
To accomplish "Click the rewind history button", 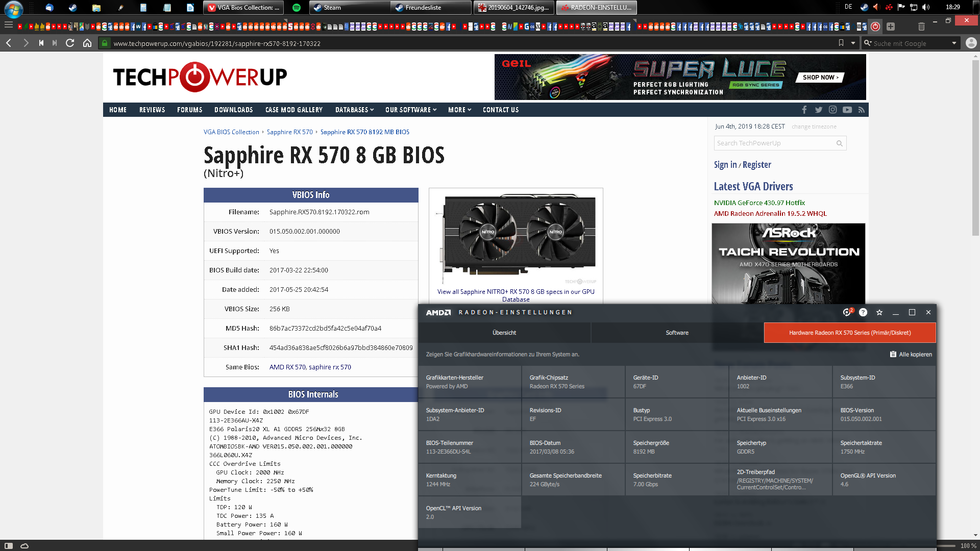I will [41, 43].
